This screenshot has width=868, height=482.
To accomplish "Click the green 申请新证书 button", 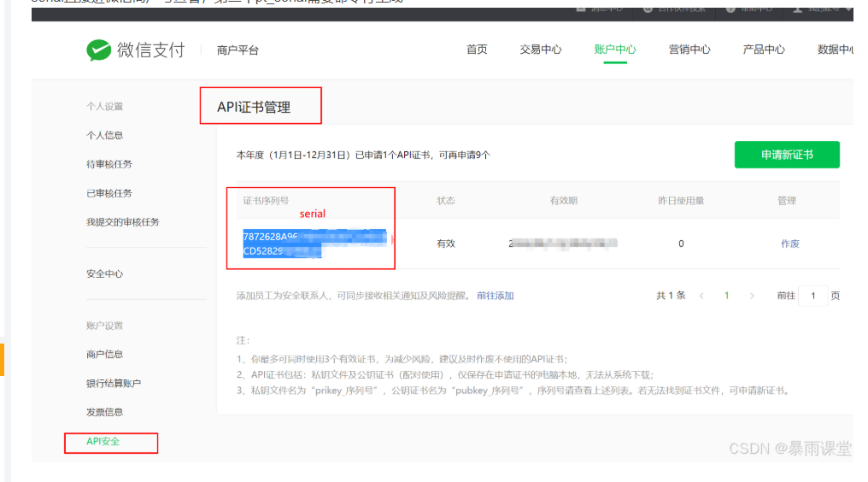I will pyautogui.click(x=787, y=155).
